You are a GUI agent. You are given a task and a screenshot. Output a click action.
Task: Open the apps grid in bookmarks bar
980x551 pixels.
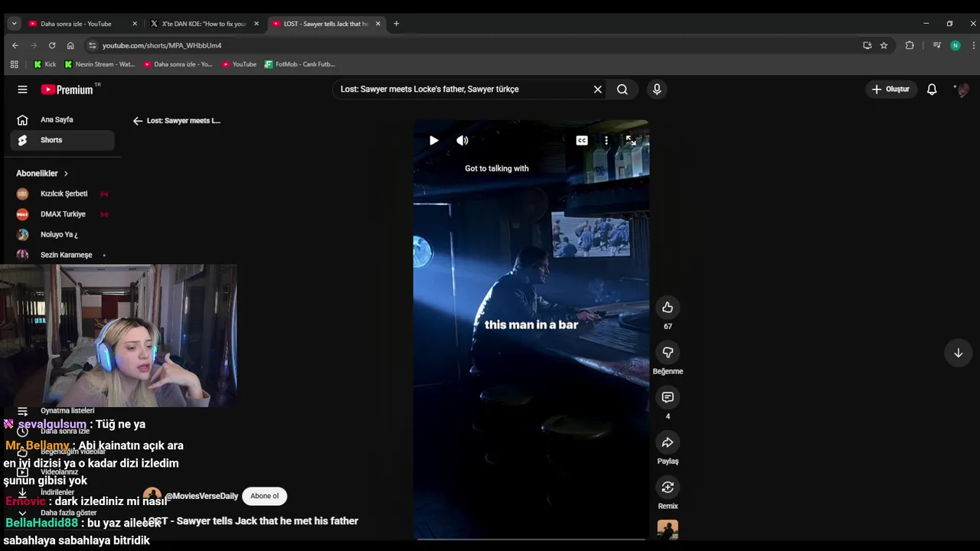tap(14, 64)
